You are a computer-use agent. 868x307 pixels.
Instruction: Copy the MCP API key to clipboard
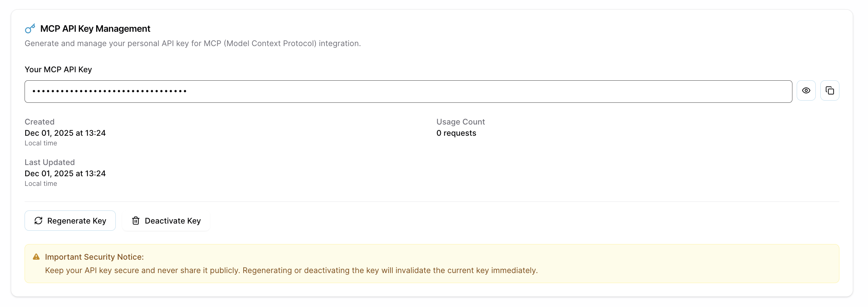pos(829,90)
